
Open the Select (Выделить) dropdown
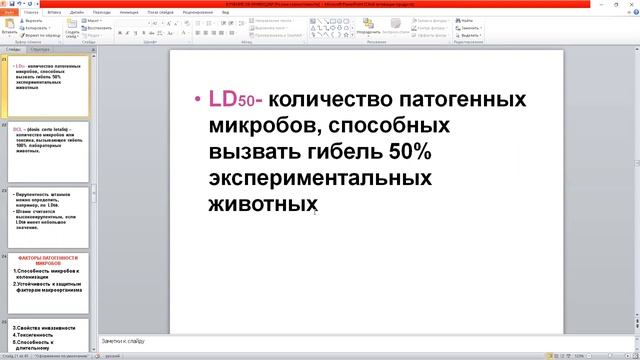[x=469, y=36]
